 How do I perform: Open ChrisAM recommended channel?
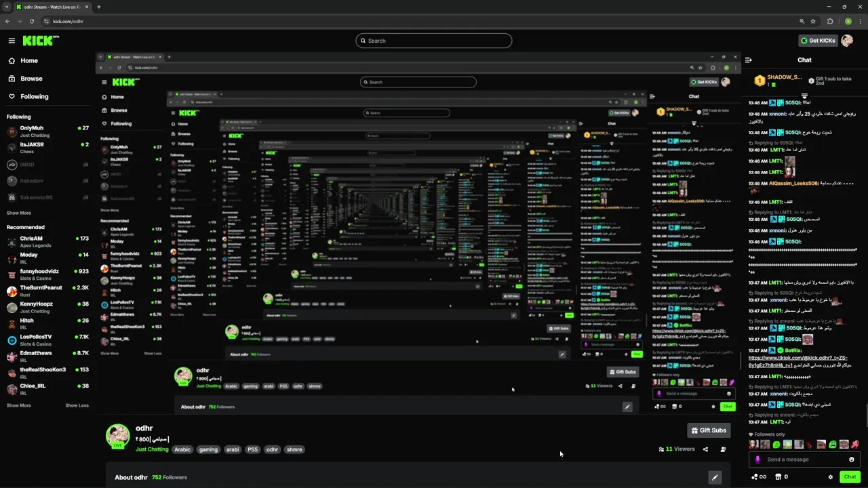pyautogui.click(x=47, y=242)
